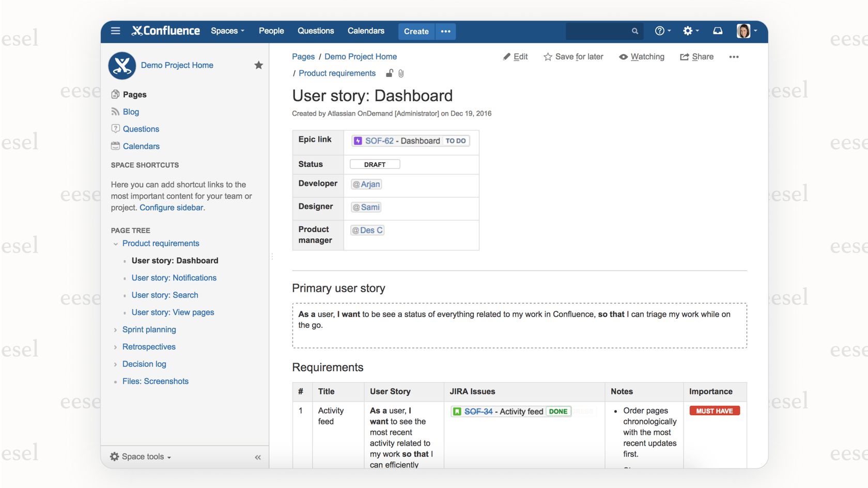The width and height of the screenshot is (868, 488).
Task: Open Space tools at the sidebar bottom
Action: [x=139, y=456]
